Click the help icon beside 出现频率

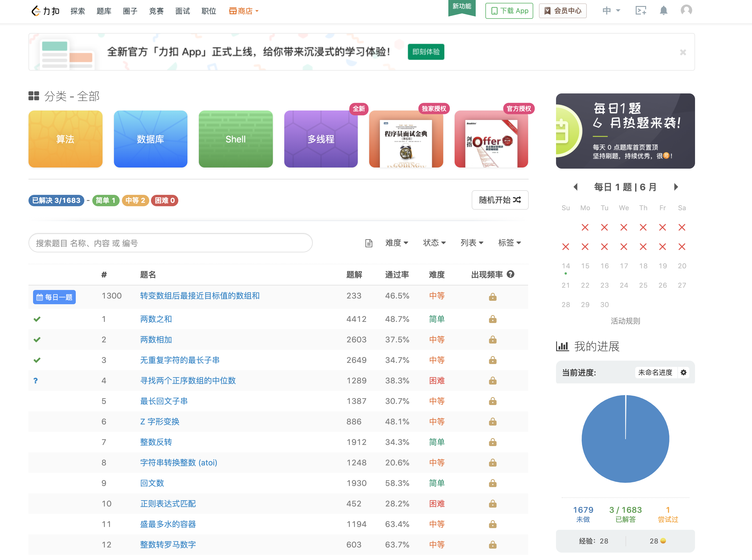(x=510, y=274)
